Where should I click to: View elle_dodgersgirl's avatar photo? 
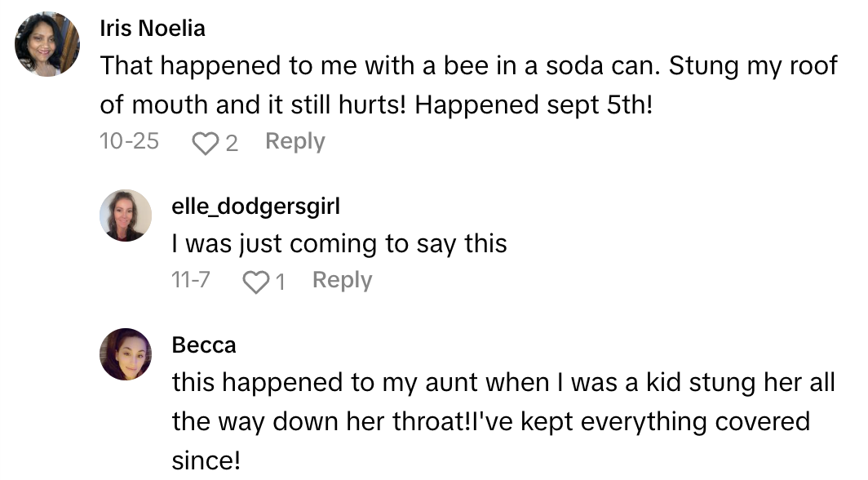pos(126,216)
